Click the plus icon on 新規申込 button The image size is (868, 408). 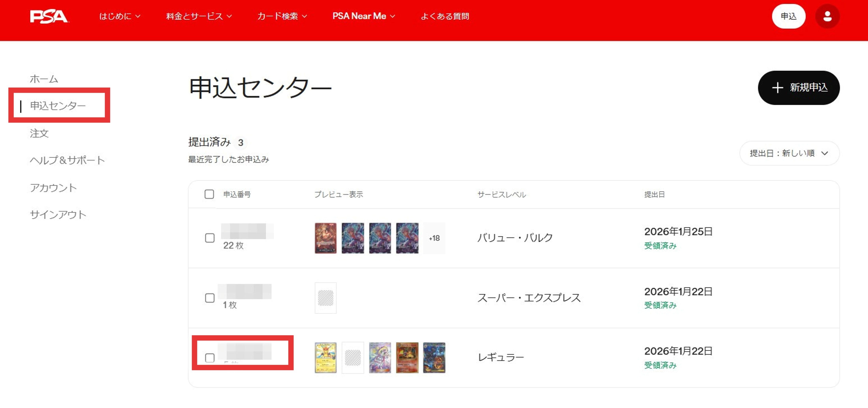[777, 88]
